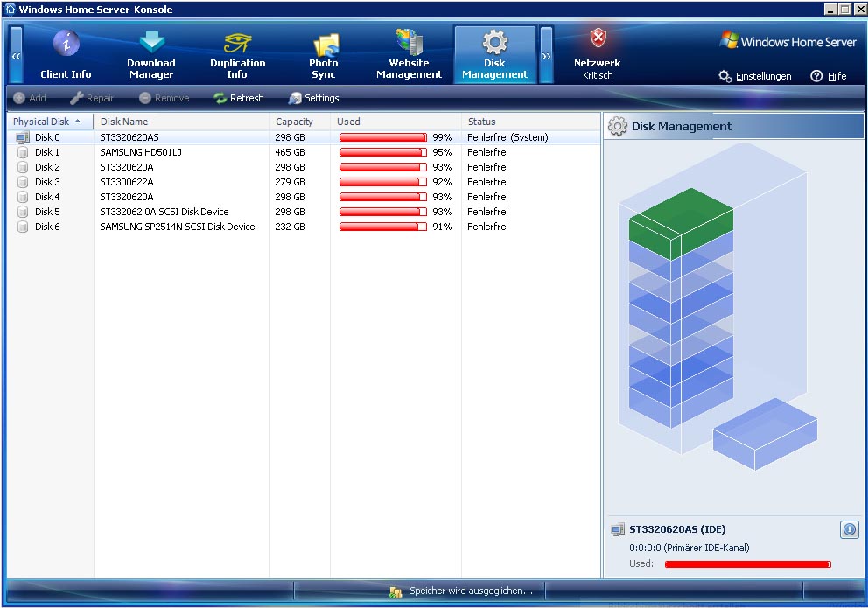Click the 232 GB capacity cell
Screen dimensions: 868x608
pyautogui.click(x=290, y=227)
